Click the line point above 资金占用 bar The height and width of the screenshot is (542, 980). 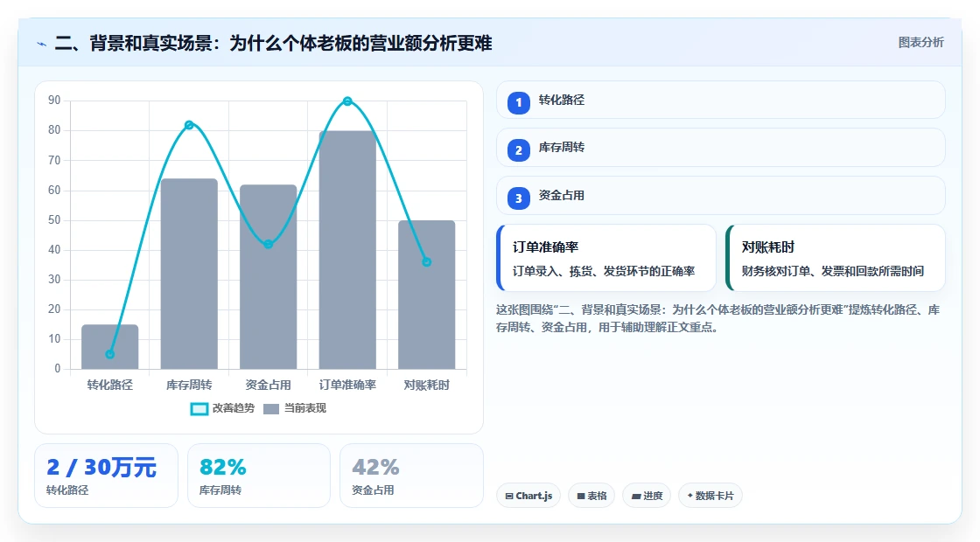(x=268, y=244)
